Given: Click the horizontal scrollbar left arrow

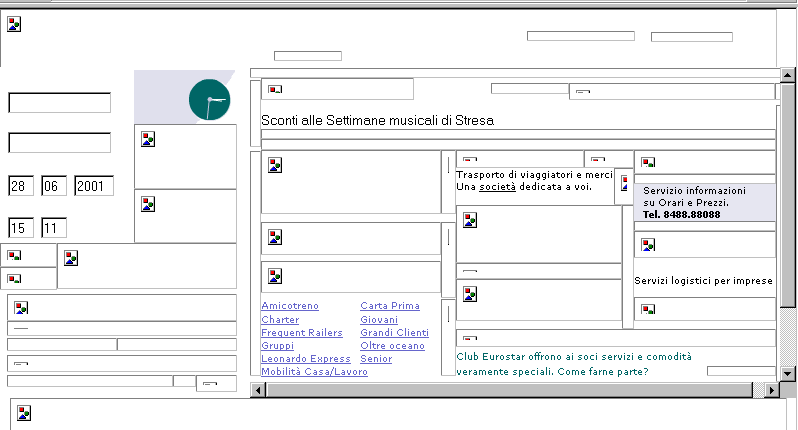Looking at the screenshot, I should click(x=258, y=390).
